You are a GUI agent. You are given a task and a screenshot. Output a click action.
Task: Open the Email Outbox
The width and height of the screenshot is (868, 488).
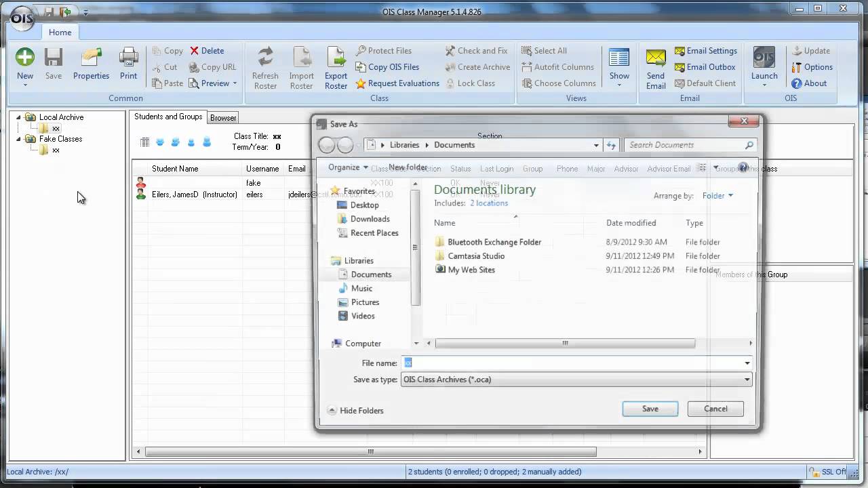click(705, 67)
